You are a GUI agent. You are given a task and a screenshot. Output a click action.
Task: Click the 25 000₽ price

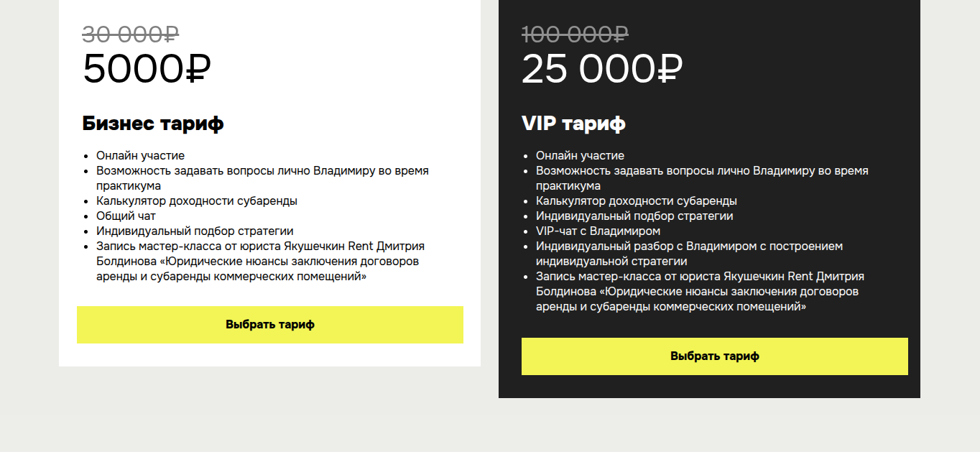602,69
